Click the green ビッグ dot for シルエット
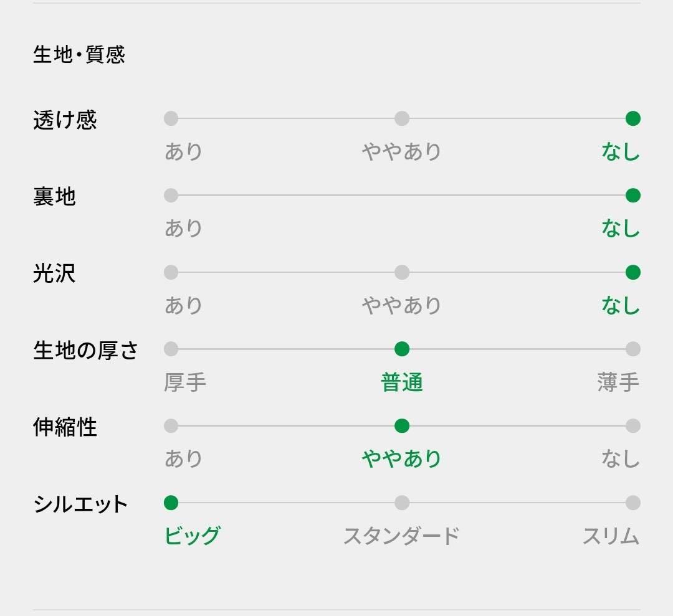This screenshot has height=616, width=673. (171, 502)
